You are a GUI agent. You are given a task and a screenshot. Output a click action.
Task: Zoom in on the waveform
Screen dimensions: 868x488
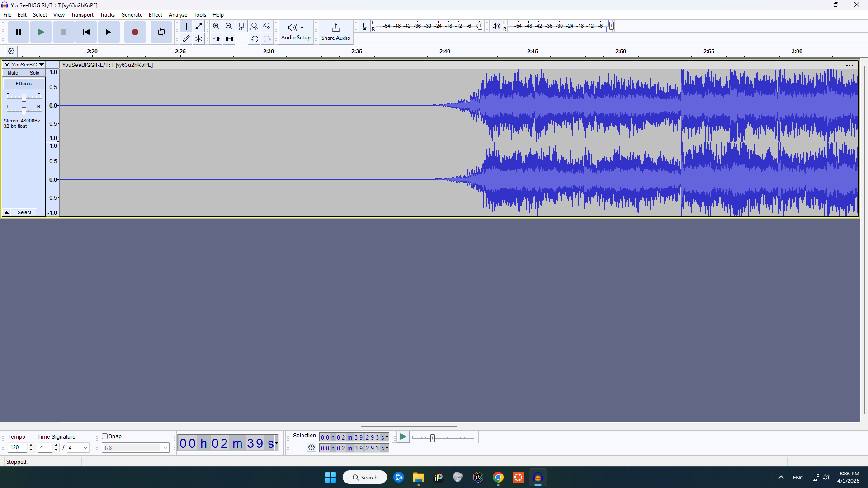coord(216,26)
